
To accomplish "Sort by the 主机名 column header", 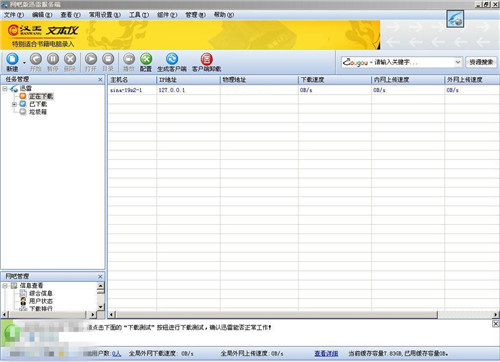I will pos(132,80).
